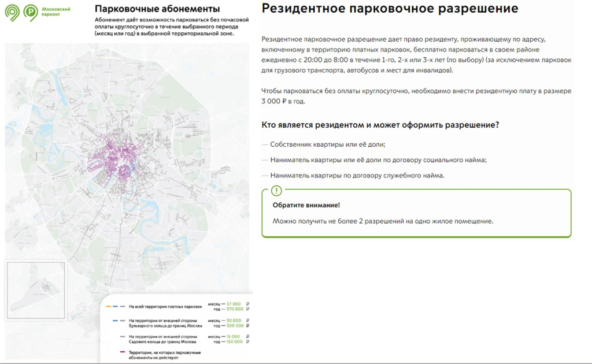Click Собственник квартиры или её доли item

point(328,144)
